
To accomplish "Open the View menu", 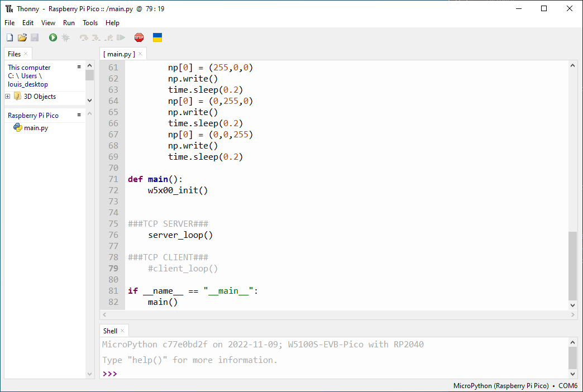I will tap(48, 23).
